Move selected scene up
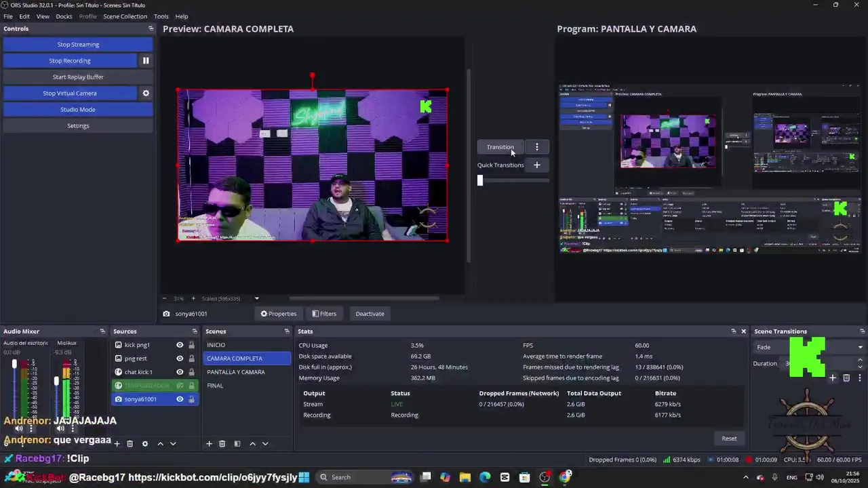The width and height of the screenshot is (868, 488). click(252, 443)
